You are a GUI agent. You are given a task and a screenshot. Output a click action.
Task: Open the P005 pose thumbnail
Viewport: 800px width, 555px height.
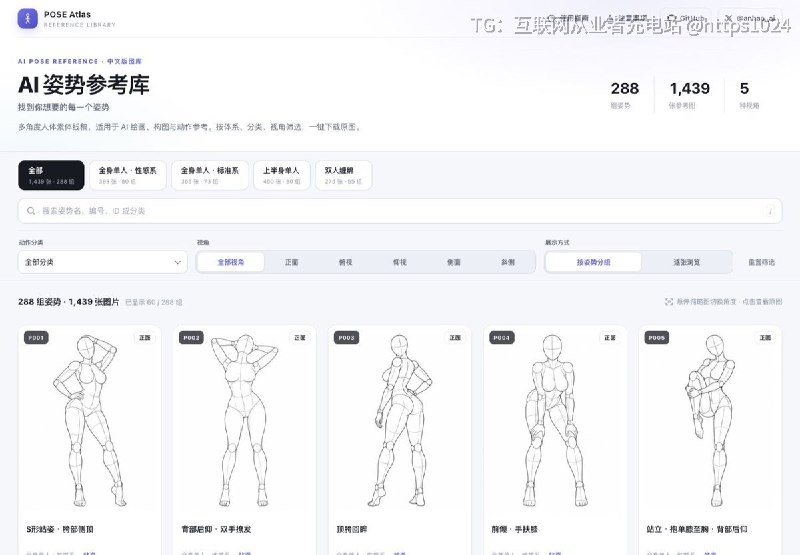pos(710,421)
